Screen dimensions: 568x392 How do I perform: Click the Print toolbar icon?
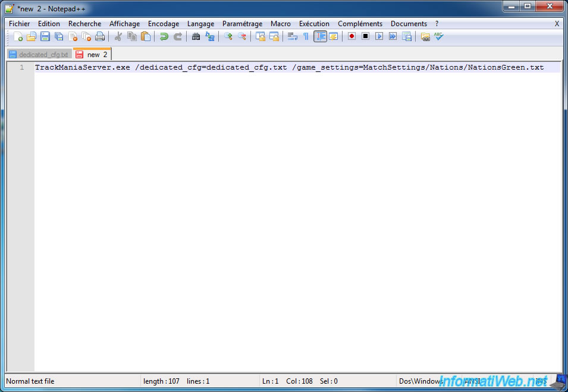100,36
